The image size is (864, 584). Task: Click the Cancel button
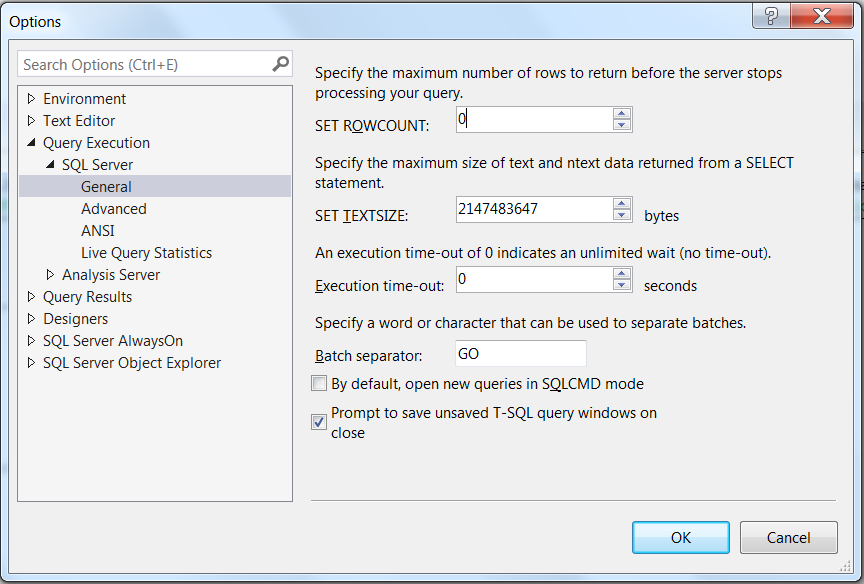point(788,537)
